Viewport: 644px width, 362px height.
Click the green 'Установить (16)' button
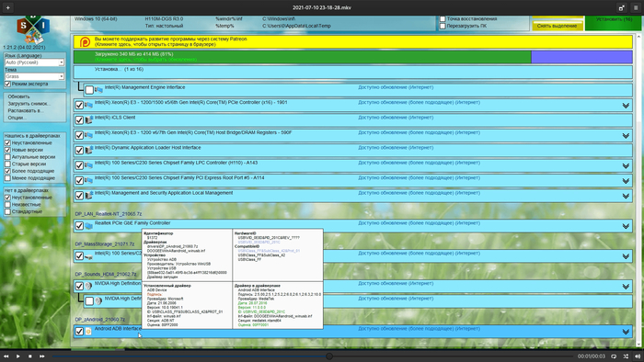coord(613,23)
